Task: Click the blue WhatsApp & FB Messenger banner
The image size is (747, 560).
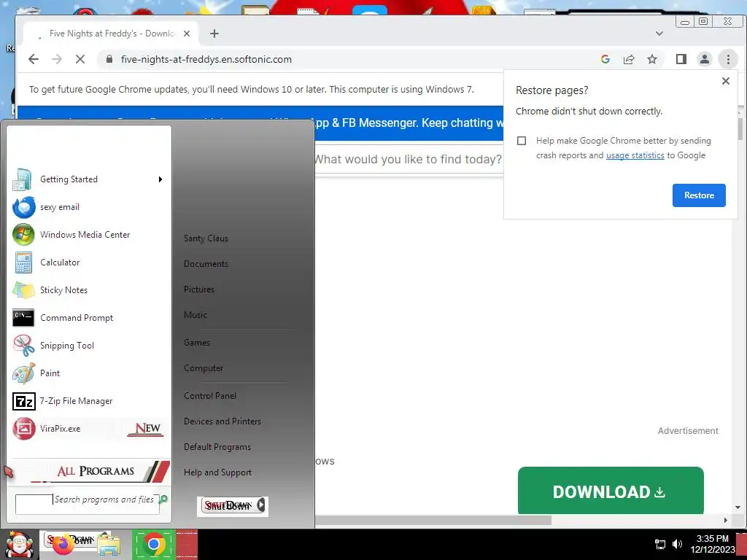Action: point(407,122)
